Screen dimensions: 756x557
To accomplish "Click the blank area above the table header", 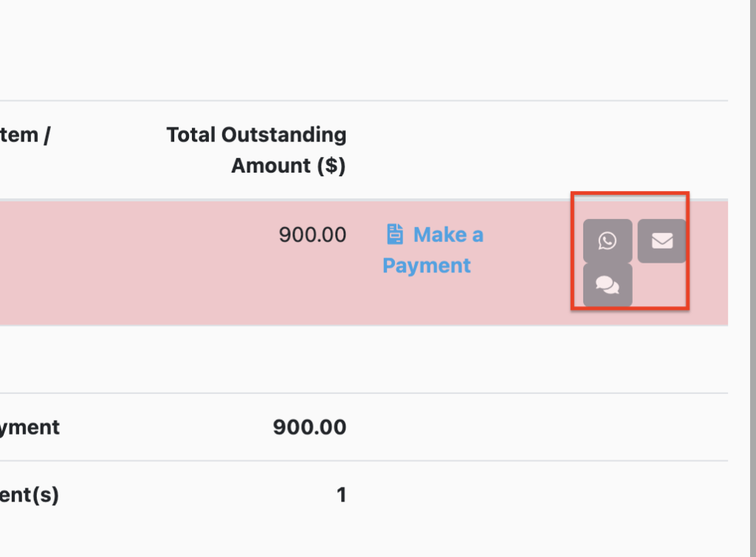I will (x=364, y=49).
